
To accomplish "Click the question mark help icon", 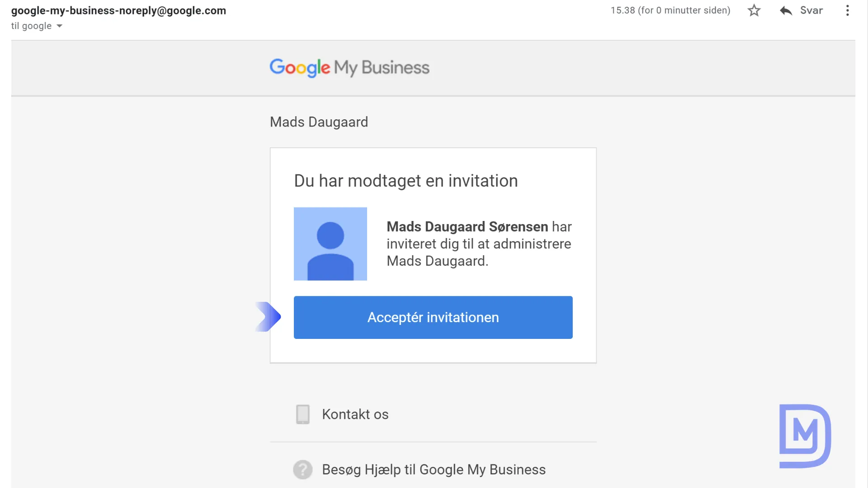I will pos(303,469).
